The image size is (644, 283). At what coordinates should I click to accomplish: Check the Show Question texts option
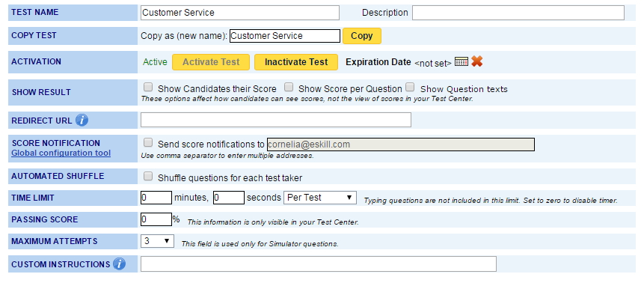[x=409, y=87]
